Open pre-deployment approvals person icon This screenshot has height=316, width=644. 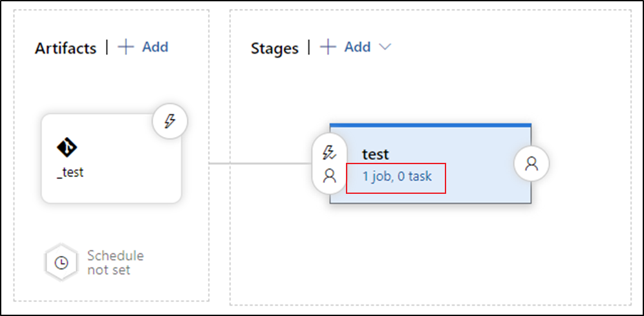coord(330,175)
